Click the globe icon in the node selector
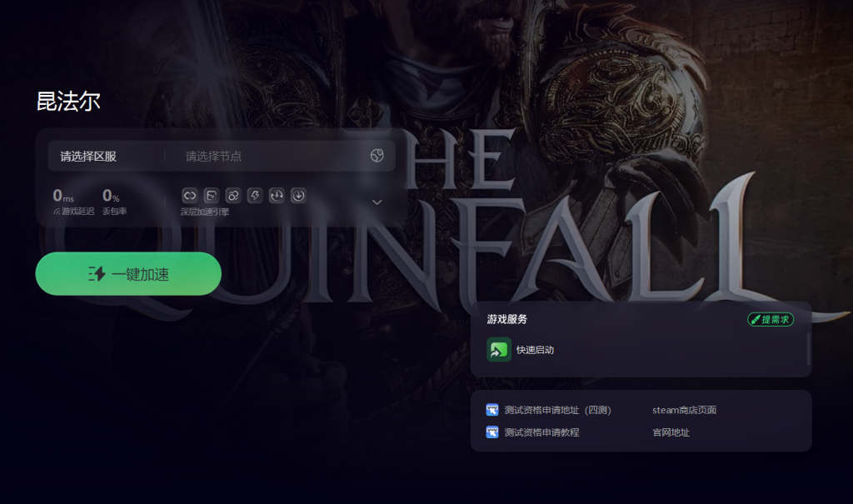Image resolution: width=853 pixels, height=504 pixels. 377,156
